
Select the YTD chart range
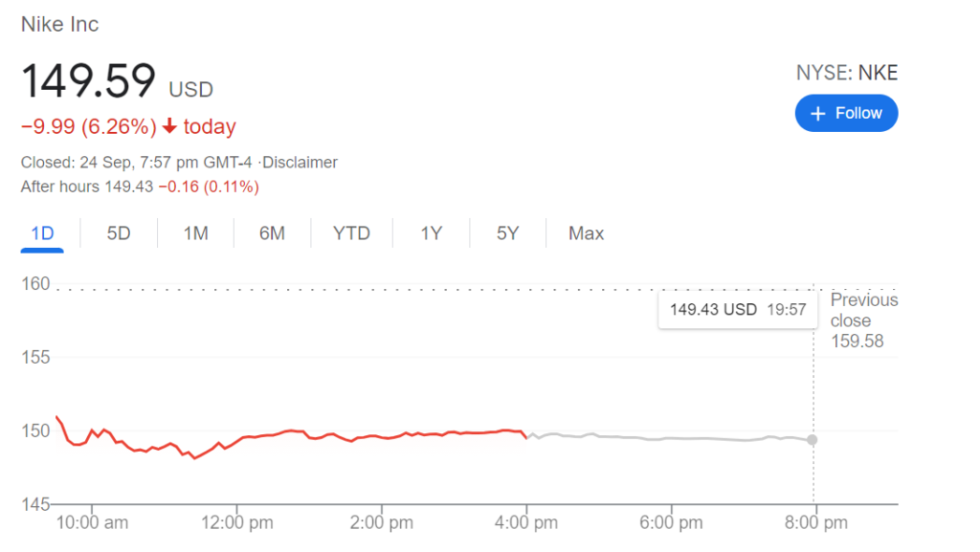[351, 233]
